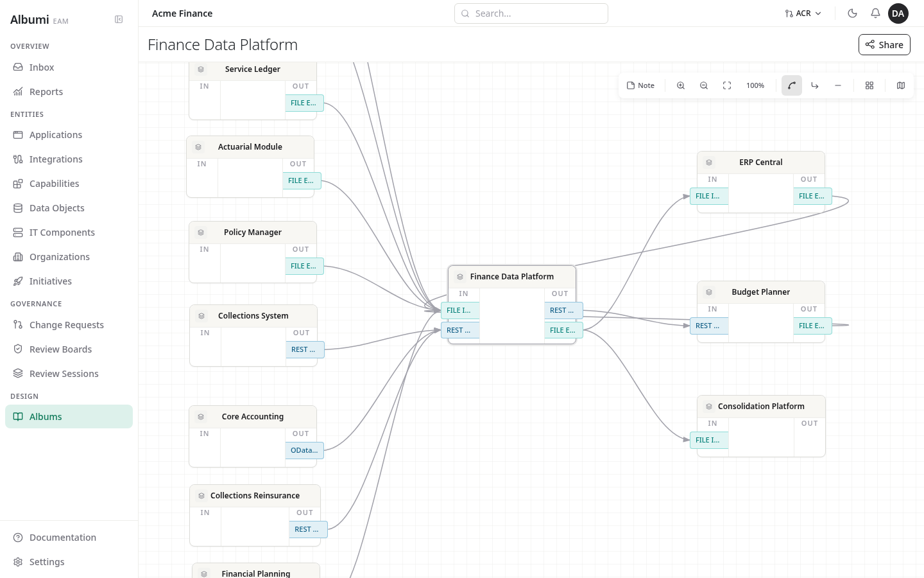Open Review Sessions

pos(69,374)
